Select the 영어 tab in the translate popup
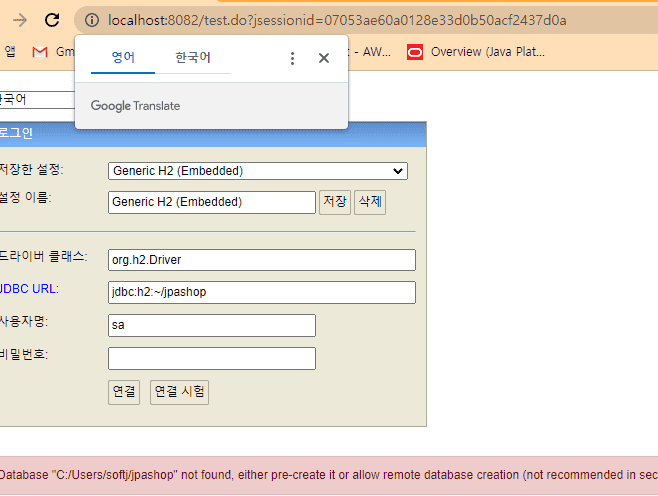 click(123, 57)
